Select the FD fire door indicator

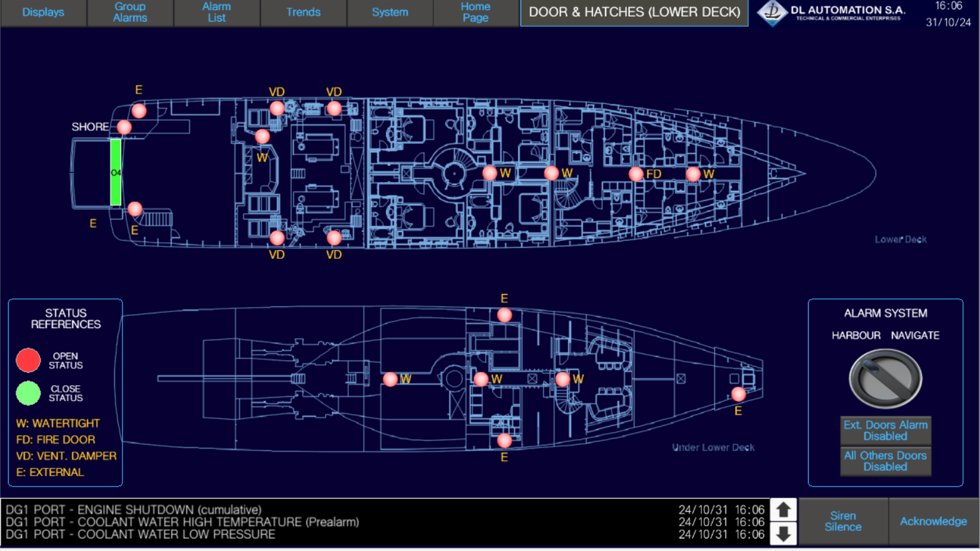click(x=636, y=174)
